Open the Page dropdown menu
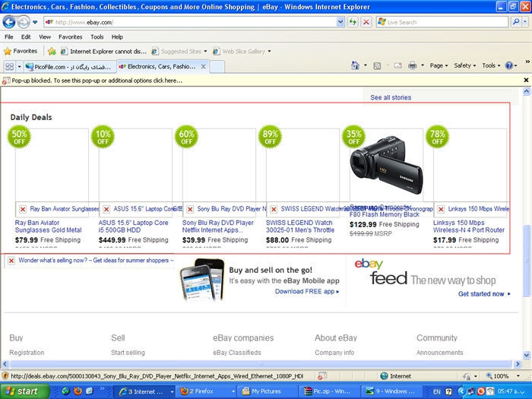The width and height of the screenshot is (532, 399). click(x=439, y=66)
